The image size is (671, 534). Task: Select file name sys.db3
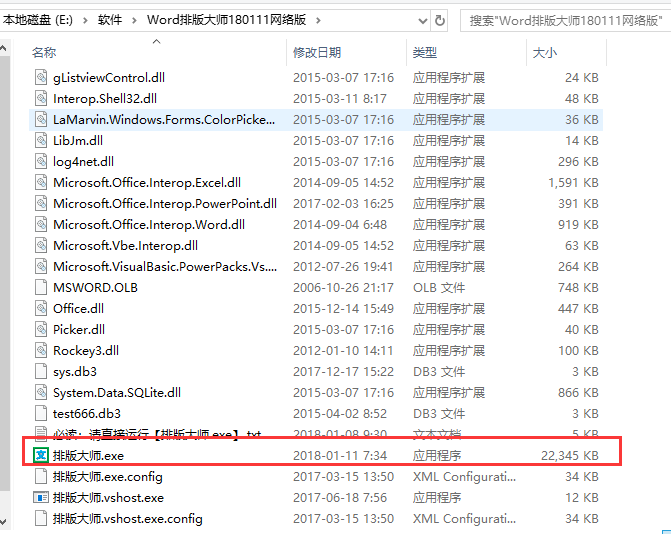[75, 371]
